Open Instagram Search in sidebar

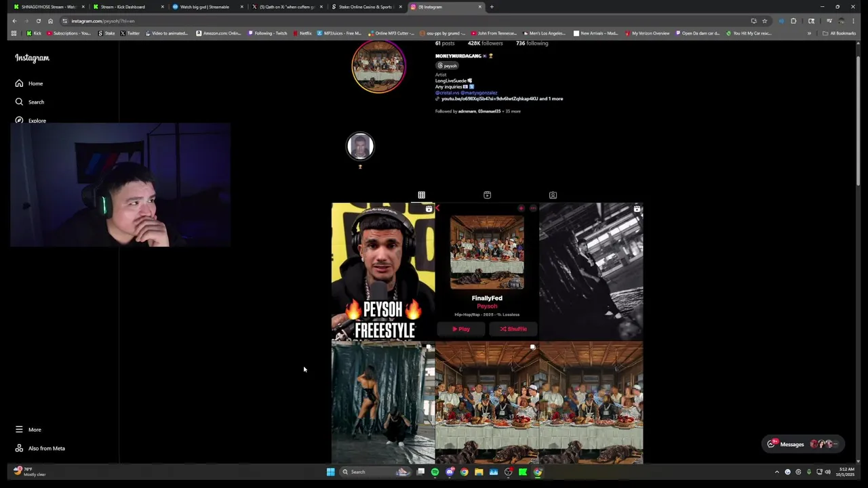[30, 102]
